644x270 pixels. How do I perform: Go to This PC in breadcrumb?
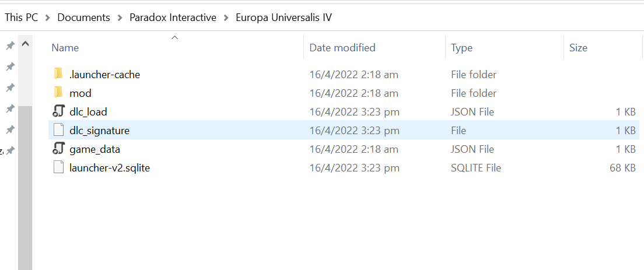coord(22,17)
